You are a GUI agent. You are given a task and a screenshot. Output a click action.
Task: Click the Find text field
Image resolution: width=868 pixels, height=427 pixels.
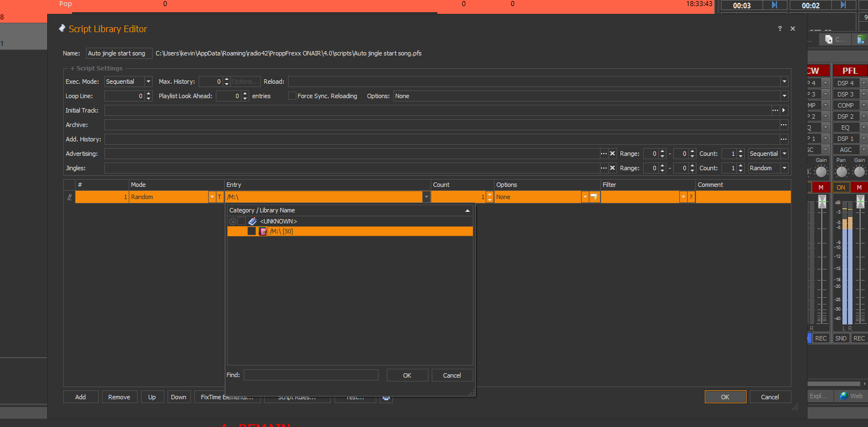pos(311,375)
